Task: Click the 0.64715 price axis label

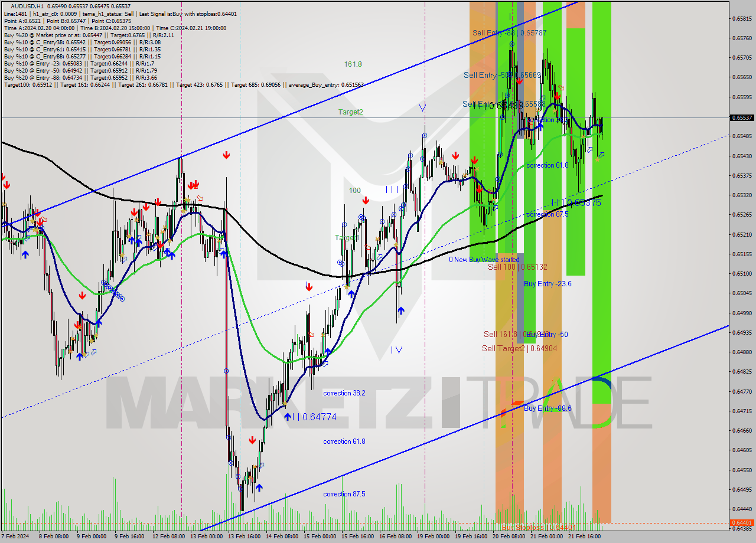Action: (742, 411)
